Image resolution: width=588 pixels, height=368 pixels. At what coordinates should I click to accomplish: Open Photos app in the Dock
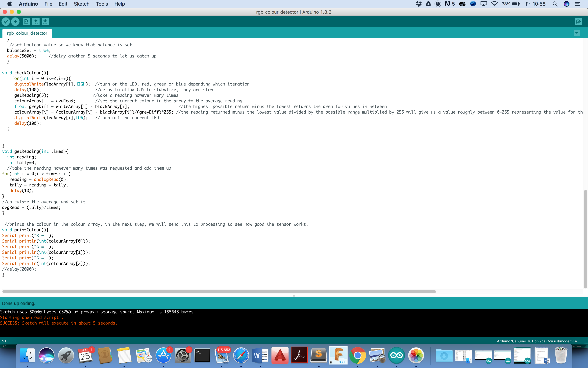click(x=416, y=355)
